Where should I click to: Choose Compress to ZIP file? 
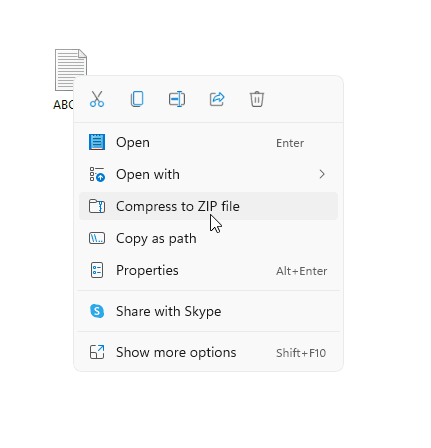208,206
